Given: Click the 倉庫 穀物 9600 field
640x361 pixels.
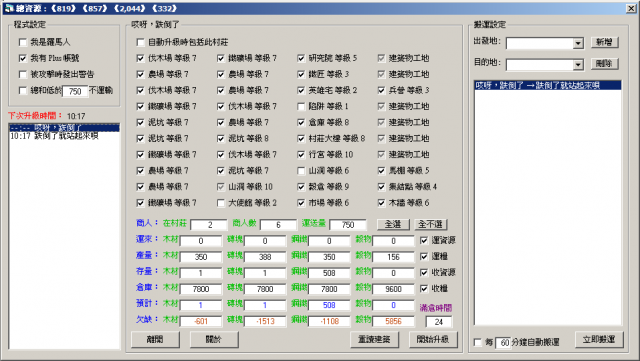Looking at the screenshot, I should click(393, 289).
